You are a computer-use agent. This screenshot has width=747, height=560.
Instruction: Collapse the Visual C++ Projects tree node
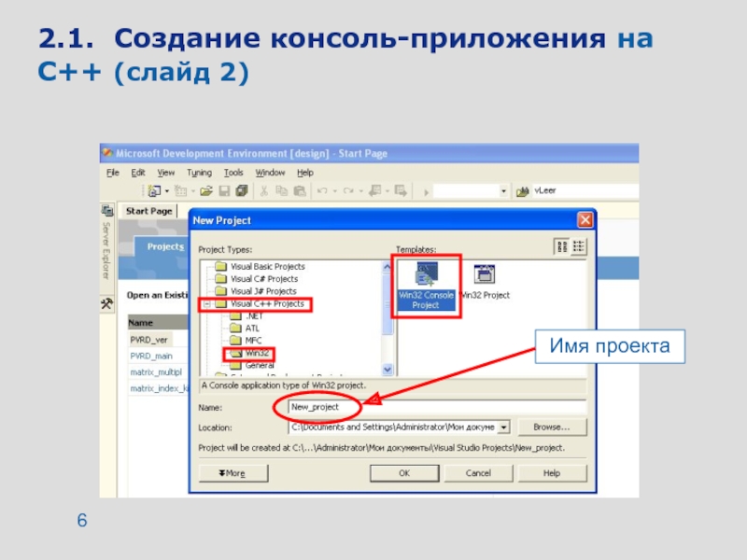(x=207, y=304)
